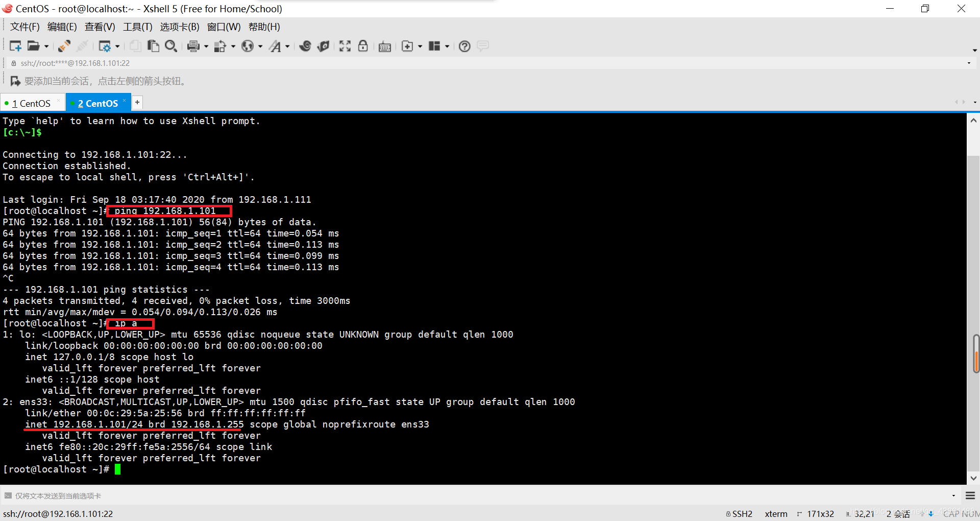Click the toolbar overflow arrow at right
Image resolution: width=980 pixels, height=521 pixels.
click(975, 51)
